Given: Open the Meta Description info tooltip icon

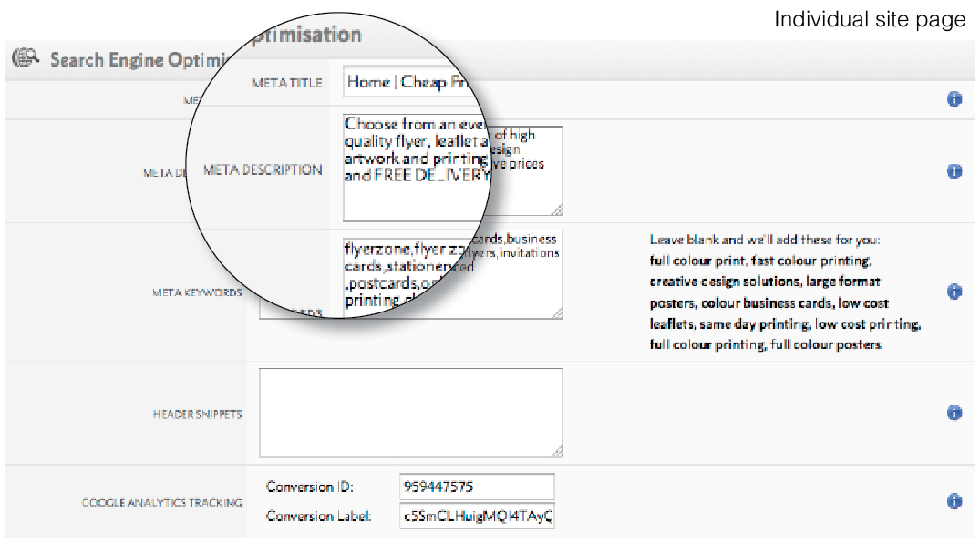Looking at the screenshot, I should point(954,170).
